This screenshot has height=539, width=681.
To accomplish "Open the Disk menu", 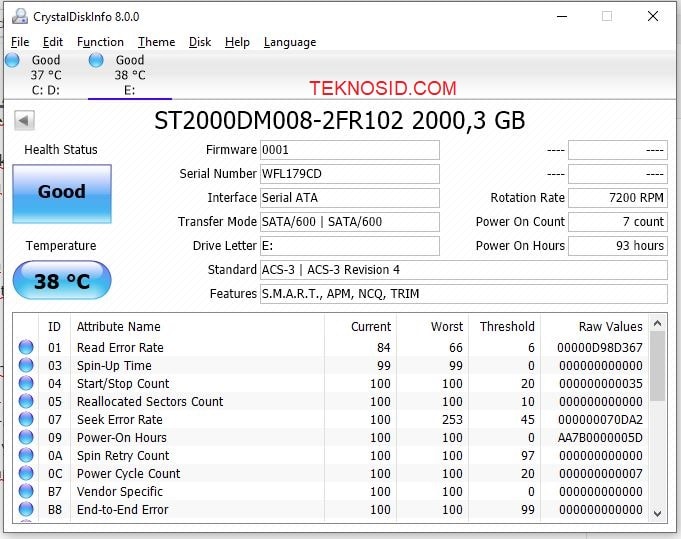I will coord(200,42).
